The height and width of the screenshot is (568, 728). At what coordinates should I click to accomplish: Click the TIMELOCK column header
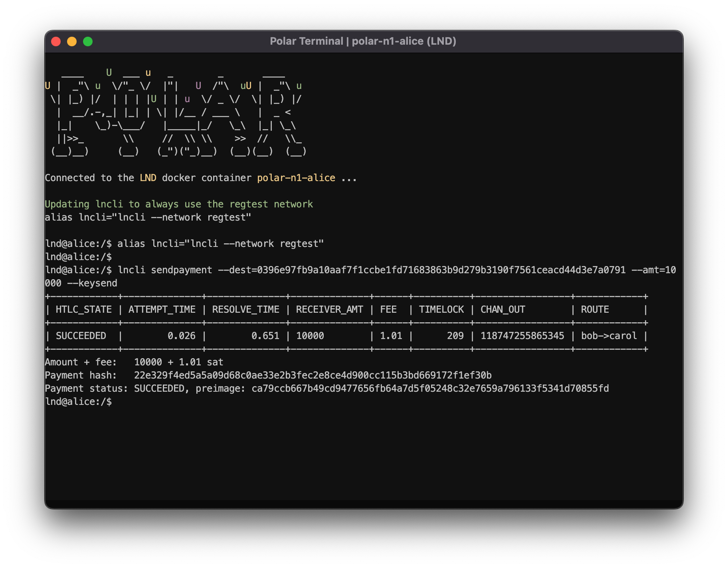[441, 310]
